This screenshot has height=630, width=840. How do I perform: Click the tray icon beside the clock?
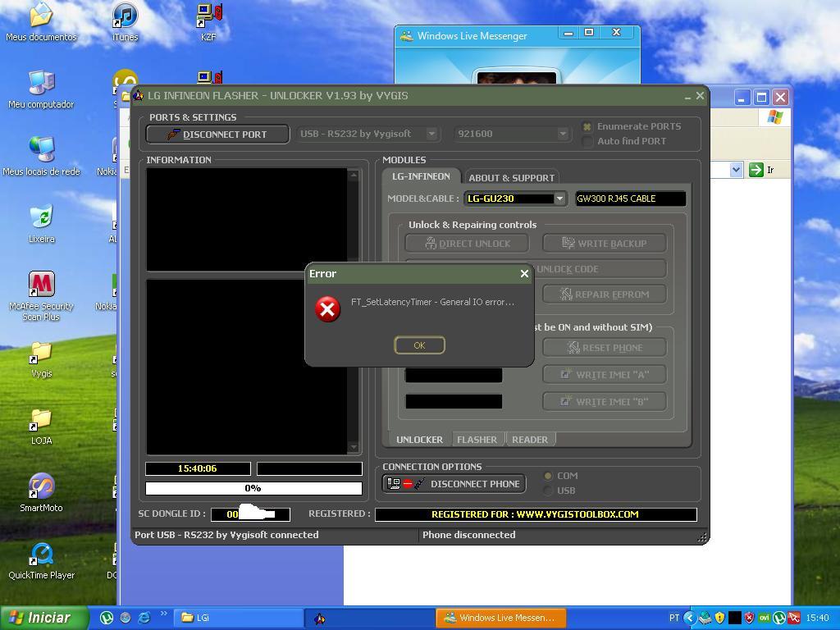coord(793,618)
